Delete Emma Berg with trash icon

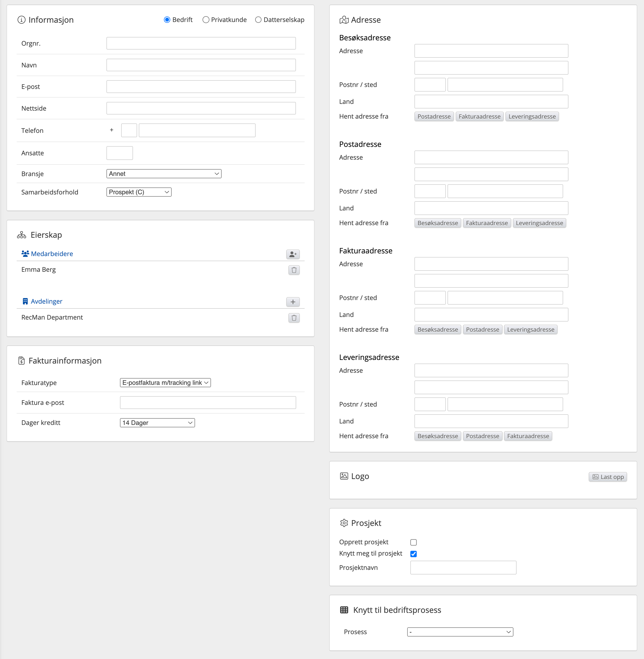294,270
